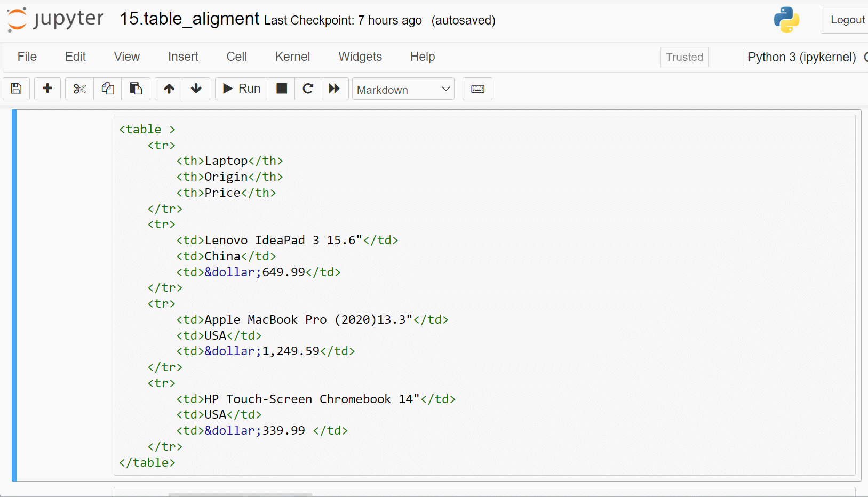The height and width of the screenshot is (497, 868).
Task: Open the Kernel menu
Action: [x=292, y=57]
